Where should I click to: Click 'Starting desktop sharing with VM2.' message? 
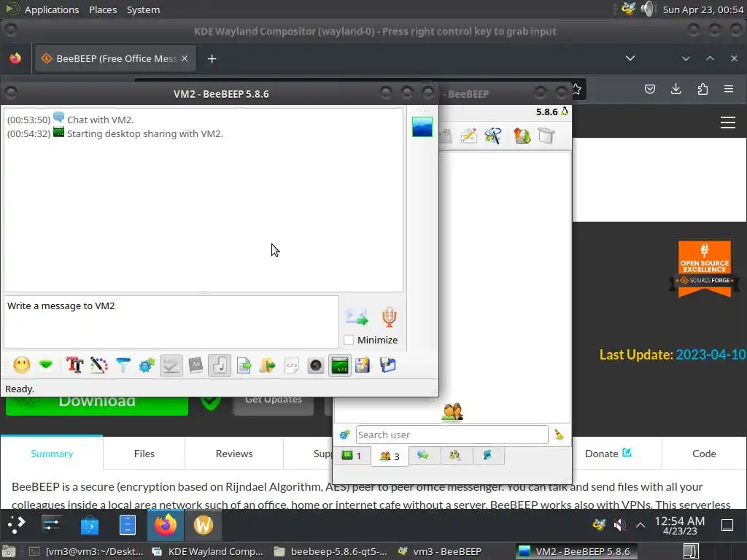tap(145, 134)
